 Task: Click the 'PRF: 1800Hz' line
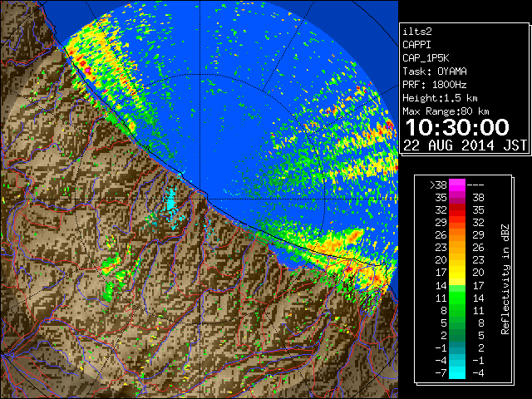point(435,85)
